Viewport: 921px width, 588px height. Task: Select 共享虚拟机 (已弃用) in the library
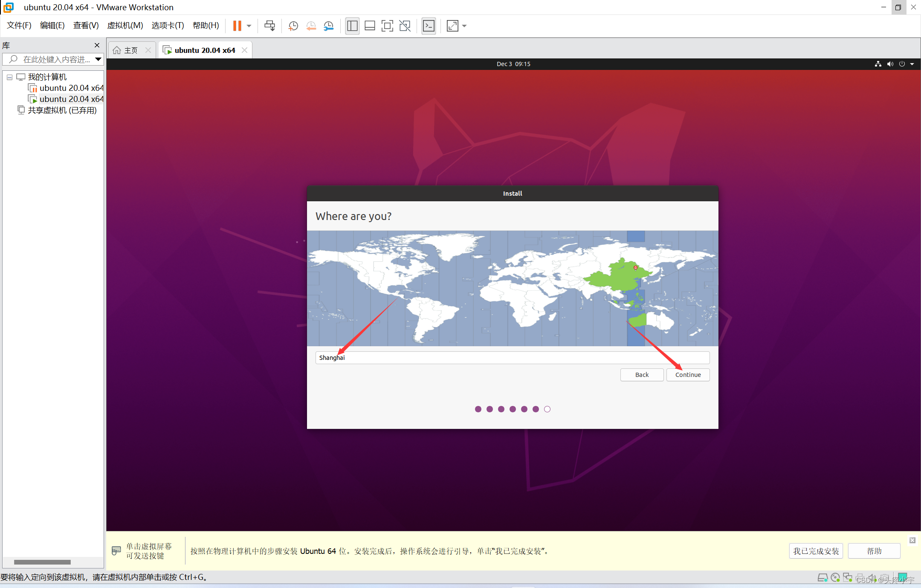(57, 110)
